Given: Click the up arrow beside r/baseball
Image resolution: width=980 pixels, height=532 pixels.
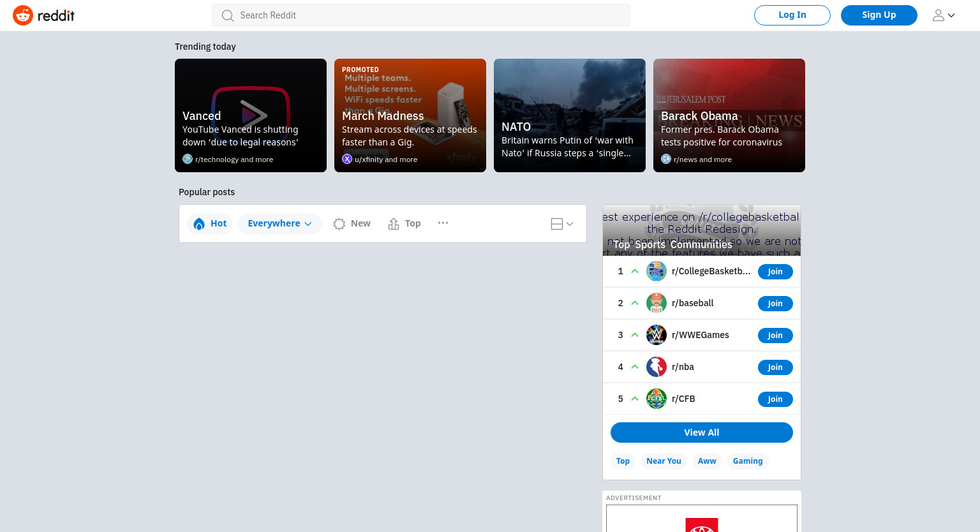Looking at the screenshot, I should (635, 303).
